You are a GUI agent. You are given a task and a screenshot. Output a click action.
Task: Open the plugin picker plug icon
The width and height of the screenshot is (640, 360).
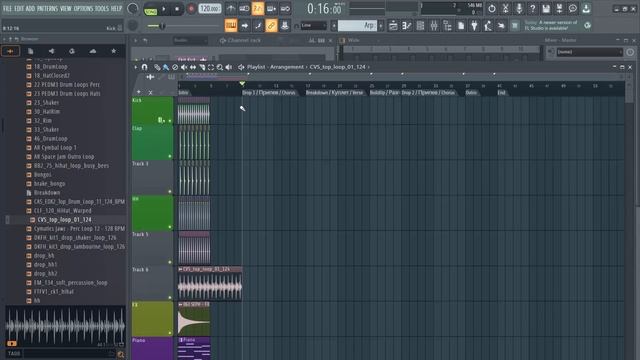click(x=474, y=26)
